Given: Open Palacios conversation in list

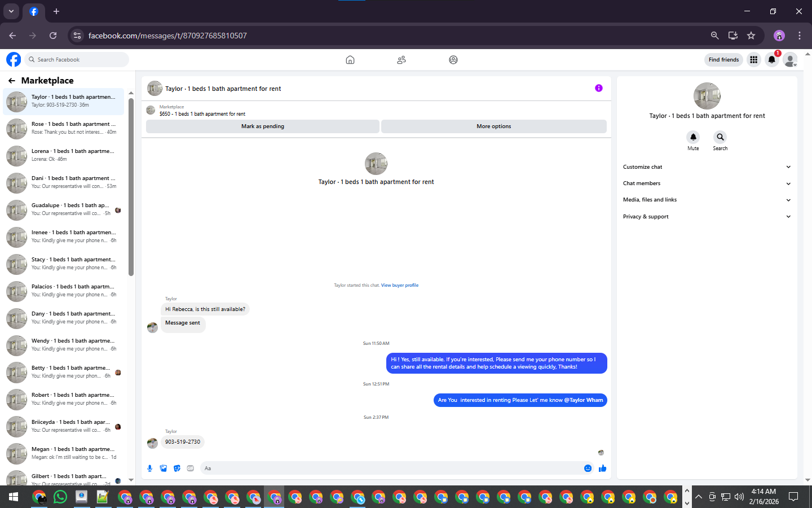Looking at the screenshot, I should coord(63,291).
